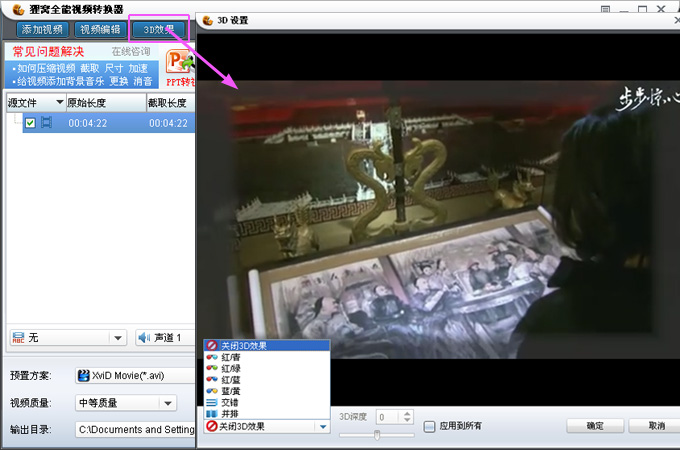
Task: Open the 视频质量 中等质量 dropdown
Action: click(126, 403)
